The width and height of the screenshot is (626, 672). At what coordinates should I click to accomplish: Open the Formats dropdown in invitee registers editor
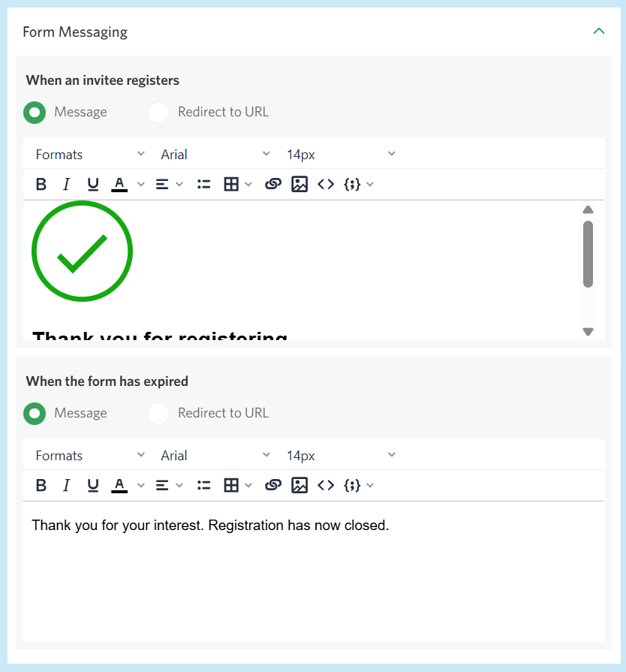point(90,155)
